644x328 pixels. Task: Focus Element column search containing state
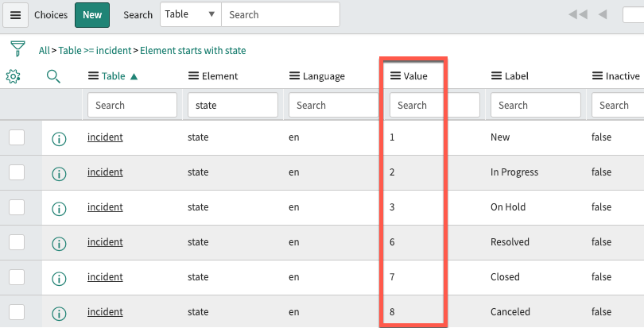coord(233,105)
